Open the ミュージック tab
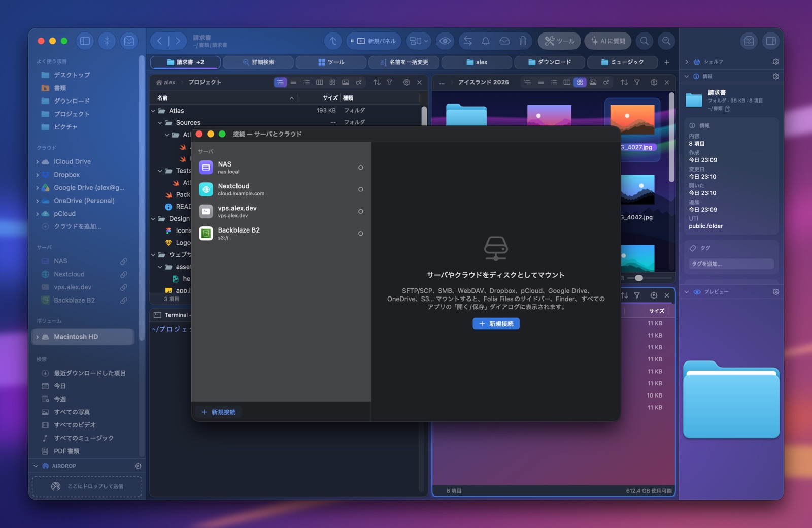This screenshot has height=528, width=812. 622,62
